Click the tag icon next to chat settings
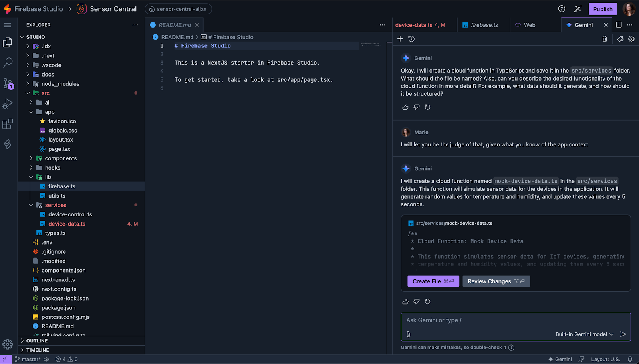Image resolution: width=639 pixels, height=364 pixels. point(620,39)
